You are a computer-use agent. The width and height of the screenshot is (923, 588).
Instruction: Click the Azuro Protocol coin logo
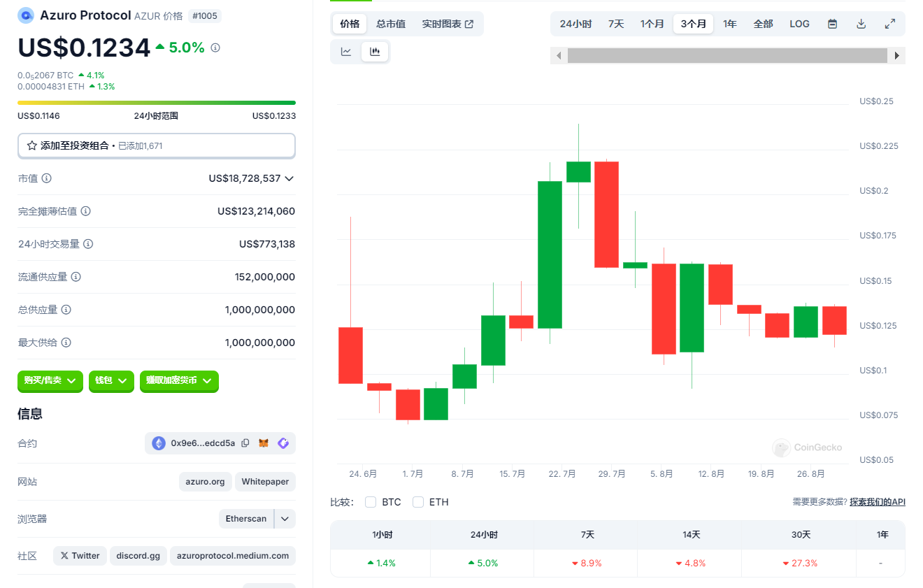click(x=26, y=15)
